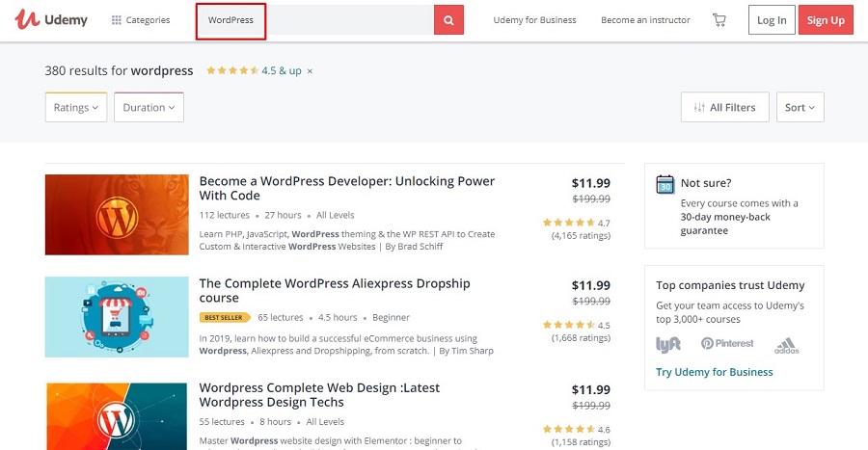
Task: Click '(4,165 ratings)' text
Action: (x=581, y=235)
